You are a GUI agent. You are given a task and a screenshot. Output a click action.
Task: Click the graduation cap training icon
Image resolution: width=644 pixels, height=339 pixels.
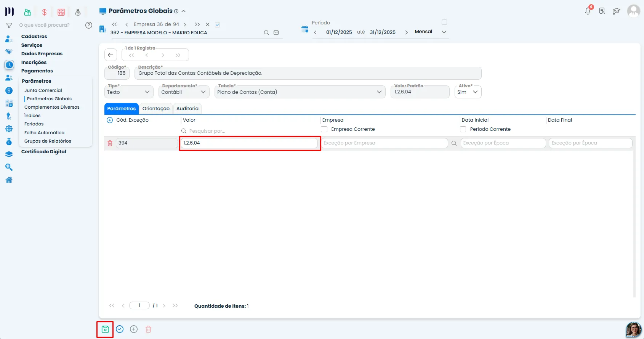tap(617, 11)
